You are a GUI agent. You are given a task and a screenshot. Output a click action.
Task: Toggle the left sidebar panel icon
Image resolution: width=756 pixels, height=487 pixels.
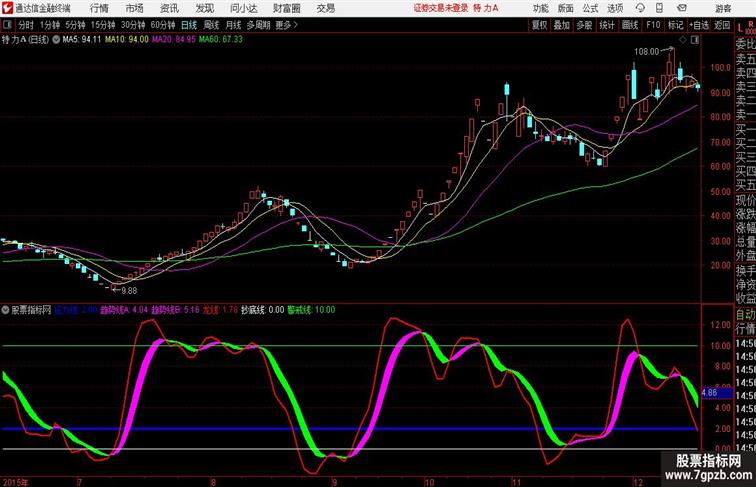click(x=7, y=25)
